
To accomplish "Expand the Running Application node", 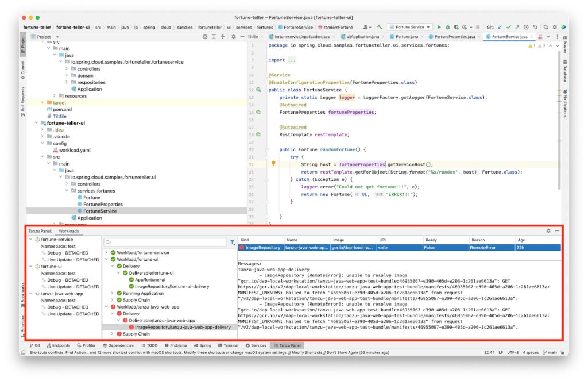I will click(x=113, y=293).
